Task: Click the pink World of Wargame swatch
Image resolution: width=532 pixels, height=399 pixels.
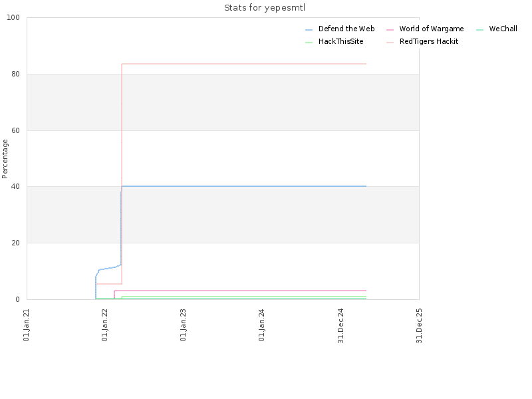Action: pos(390,30)
